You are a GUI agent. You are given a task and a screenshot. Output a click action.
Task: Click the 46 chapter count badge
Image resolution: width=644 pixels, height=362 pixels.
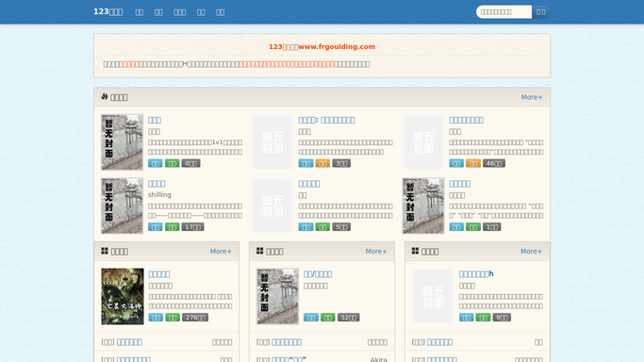click(494, 163)
